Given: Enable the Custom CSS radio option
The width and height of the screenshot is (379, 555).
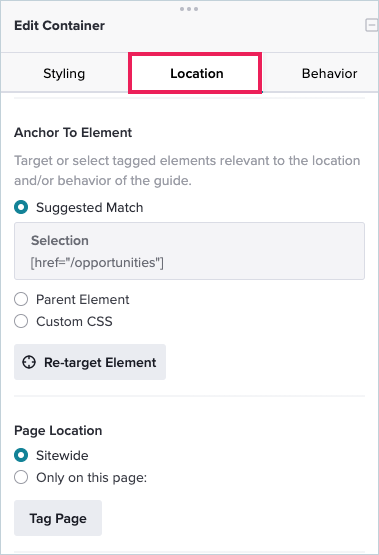Looking at the screenshot, I should click(21, 321).
